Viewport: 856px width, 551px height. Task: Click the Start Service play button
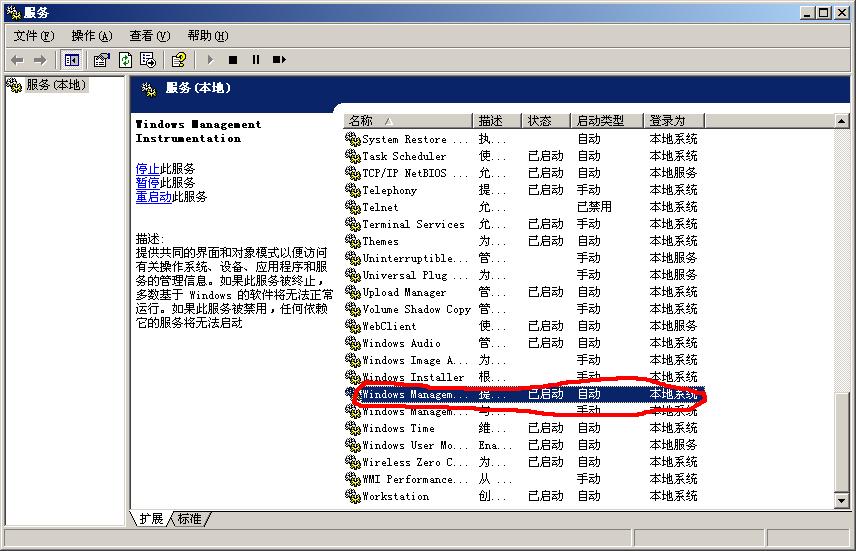[211, 60]
